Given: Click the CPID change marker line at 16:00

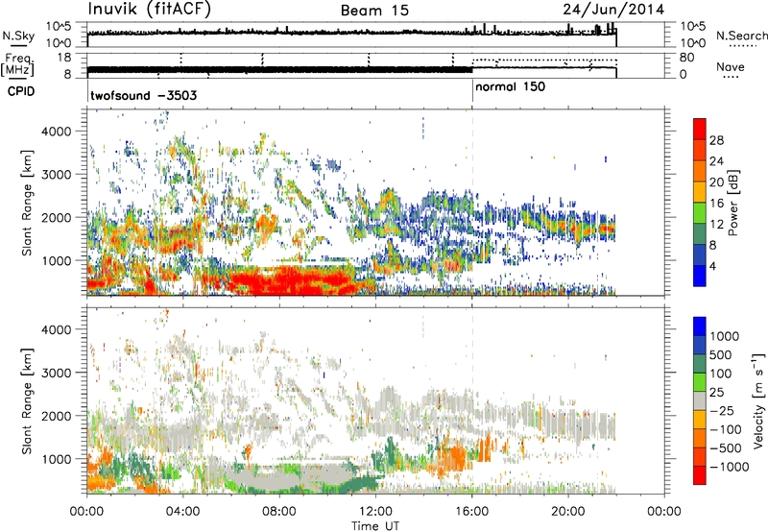Looking at the screenshot, I should tap(472, 91).
